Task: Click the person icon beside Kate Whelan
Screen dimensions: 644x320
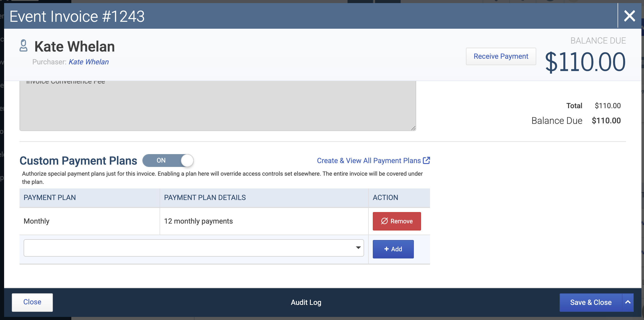Action: coord(23,46)
